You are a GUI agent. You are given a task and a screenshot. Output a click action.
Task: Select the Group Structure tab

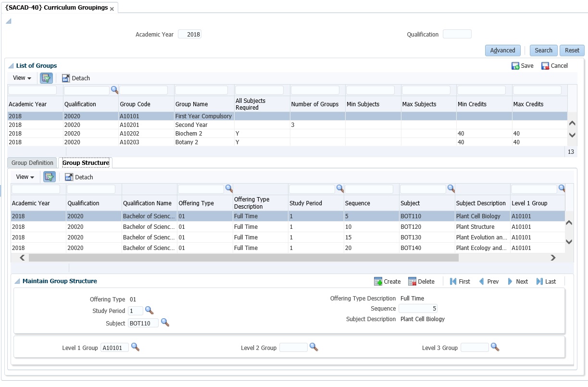coord(86,163)
